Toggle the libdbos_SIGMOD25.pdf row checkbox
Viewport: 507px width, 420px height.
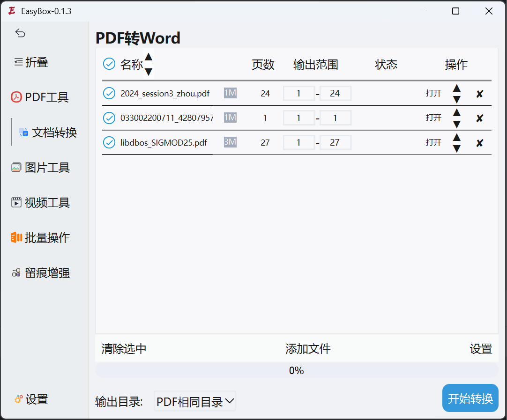tap(109, 142)
